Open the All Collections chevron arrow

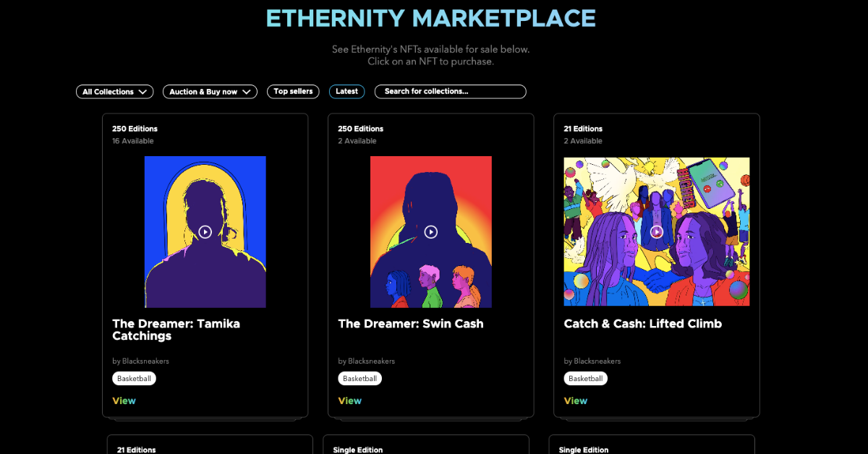tap(145, 91)
